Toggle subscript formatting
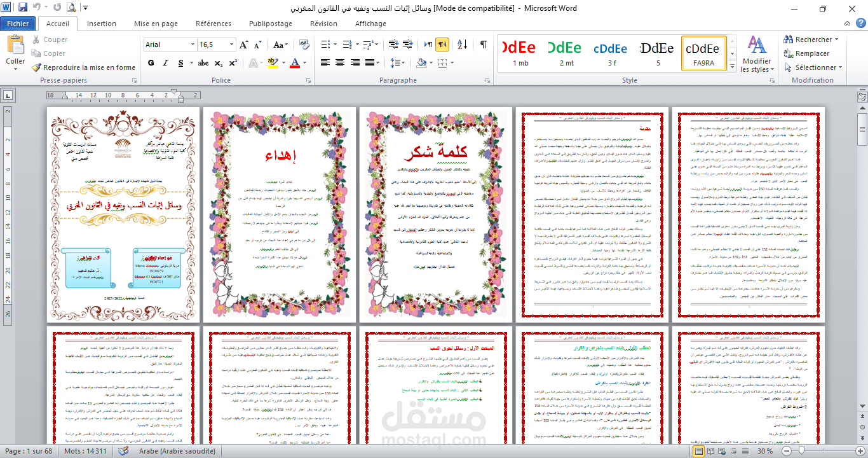868x458 pixels. [x=218, y=63]
